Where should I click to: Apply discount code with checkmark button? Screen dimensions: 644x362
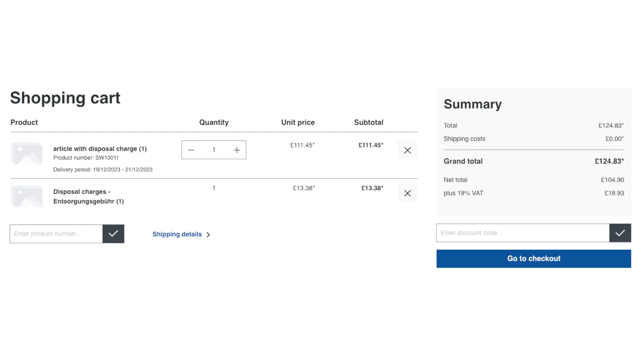point(620,233)
